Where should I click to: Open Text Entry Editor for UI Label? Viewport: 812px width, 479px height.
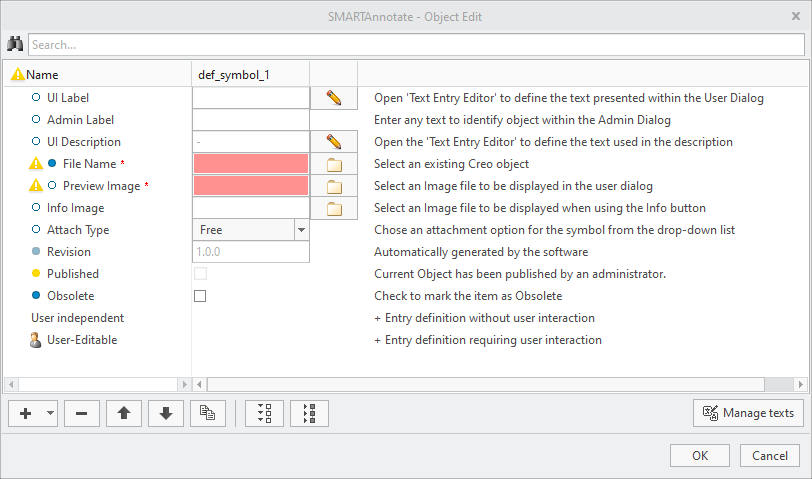(x=334, y=98)
